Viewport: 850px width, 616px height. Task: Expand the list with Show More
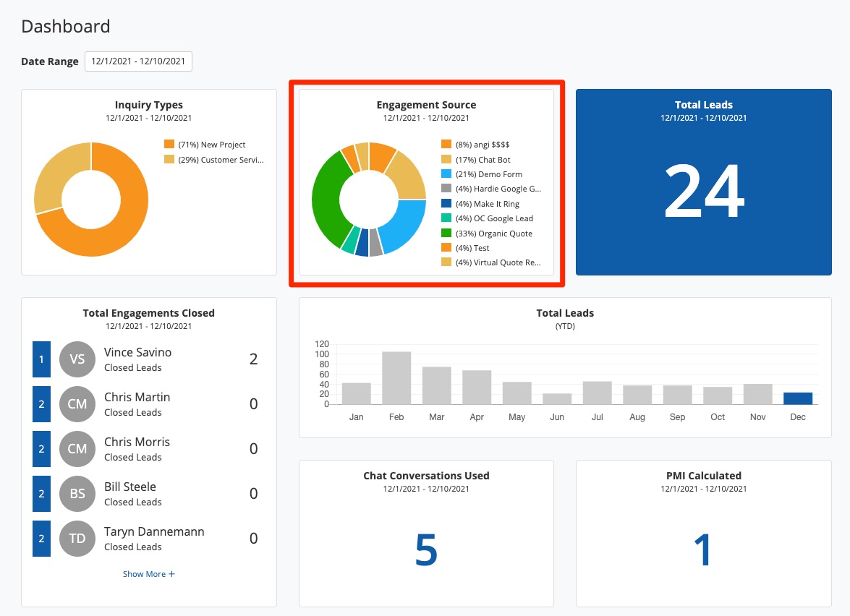tap(148, 574)
